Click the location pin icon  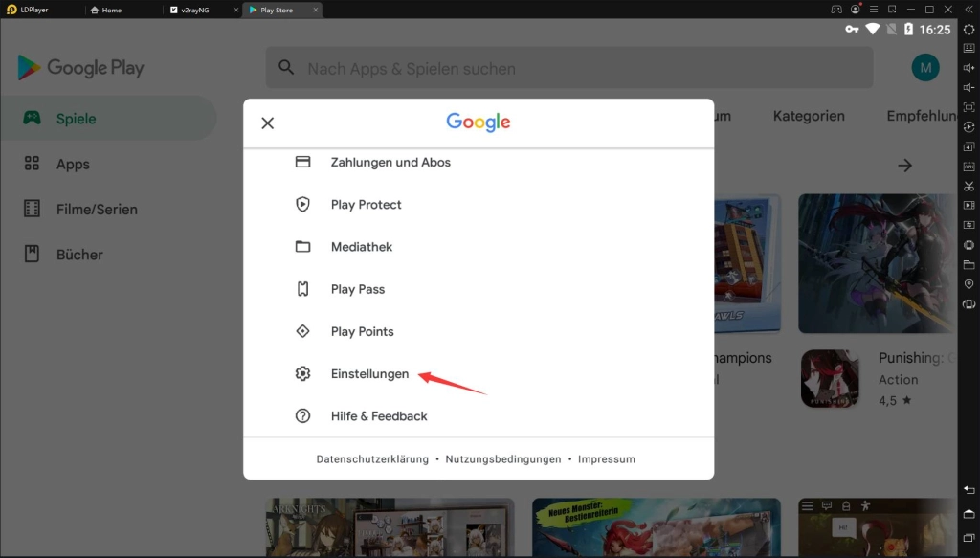point(969,284)
